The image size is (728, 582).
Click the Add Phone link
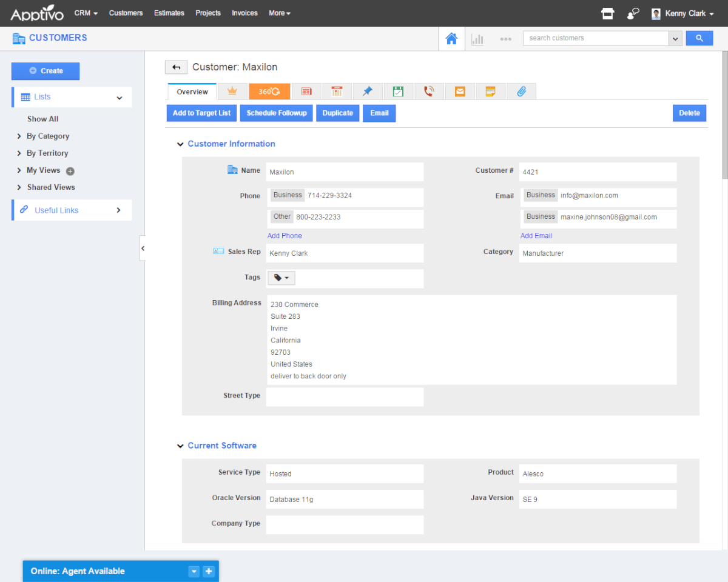point(285,236)
